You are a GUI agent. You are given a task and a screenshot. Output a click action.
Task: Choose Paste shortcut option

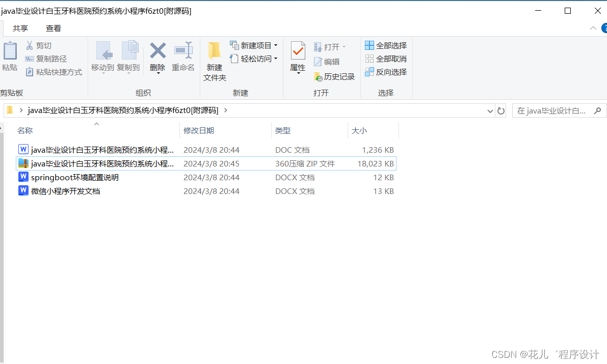[54, 72]
